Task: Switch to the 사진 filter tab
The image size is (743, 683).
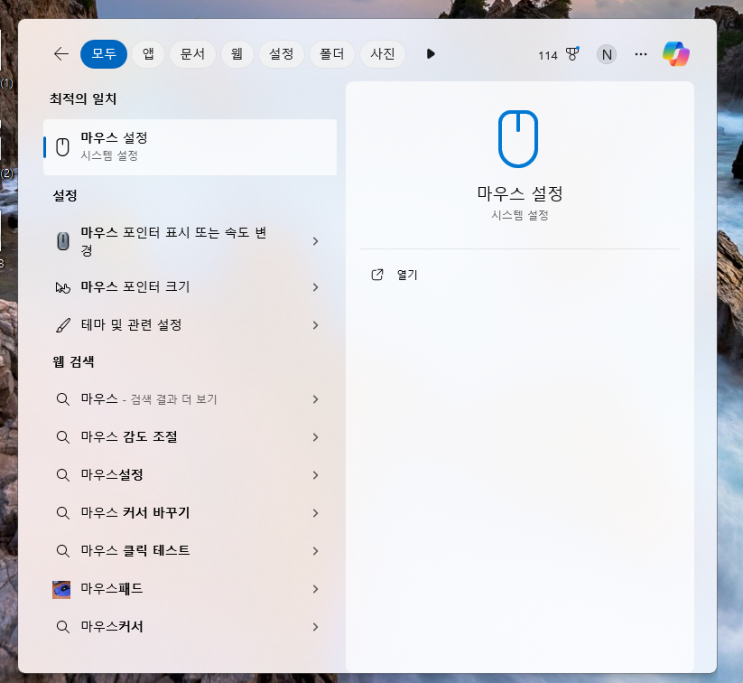Action: (382, 54)
